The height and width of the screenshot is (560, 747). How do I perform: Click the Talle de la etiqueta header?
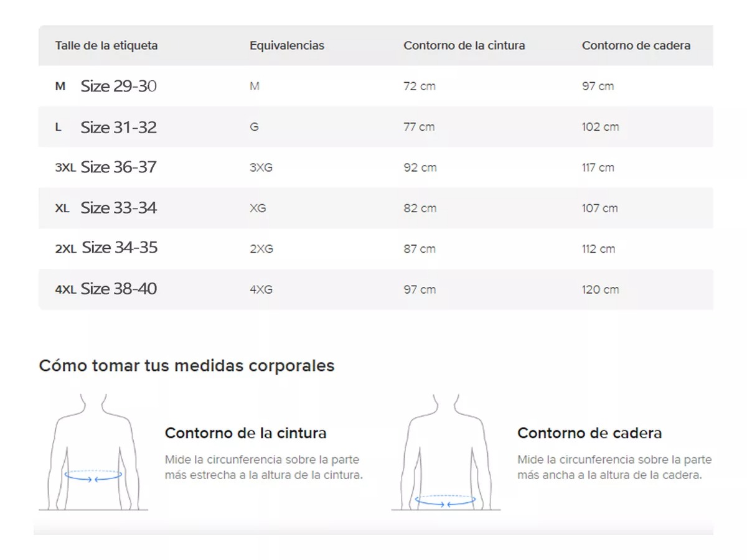pos(106,45)
